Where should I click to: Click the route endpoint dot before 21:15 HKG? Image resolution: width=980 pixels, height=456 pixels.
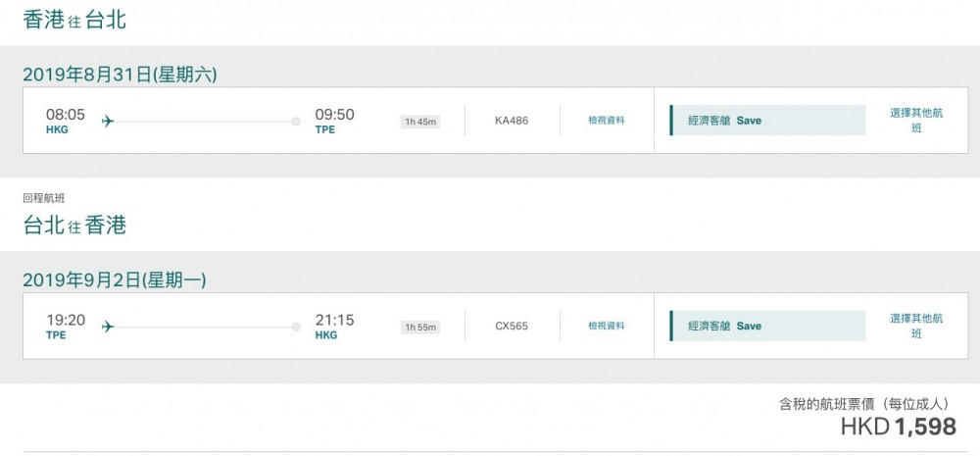point(296,327)
